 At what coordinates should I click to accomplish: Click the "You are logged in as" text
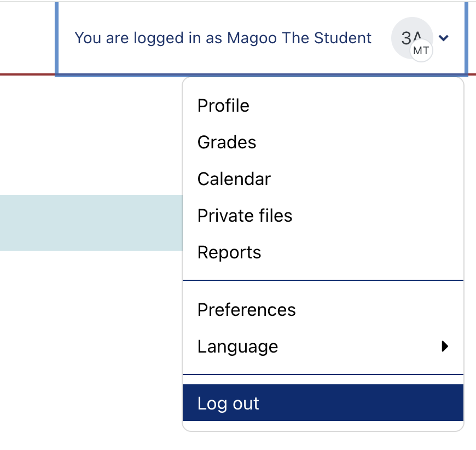(149, 38)
